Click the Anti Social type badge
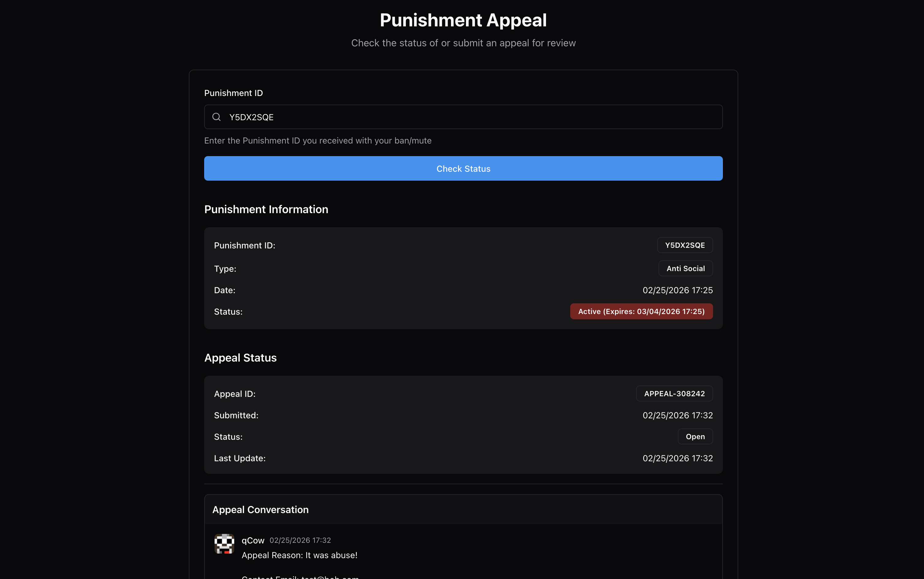 tap(685, 268)
